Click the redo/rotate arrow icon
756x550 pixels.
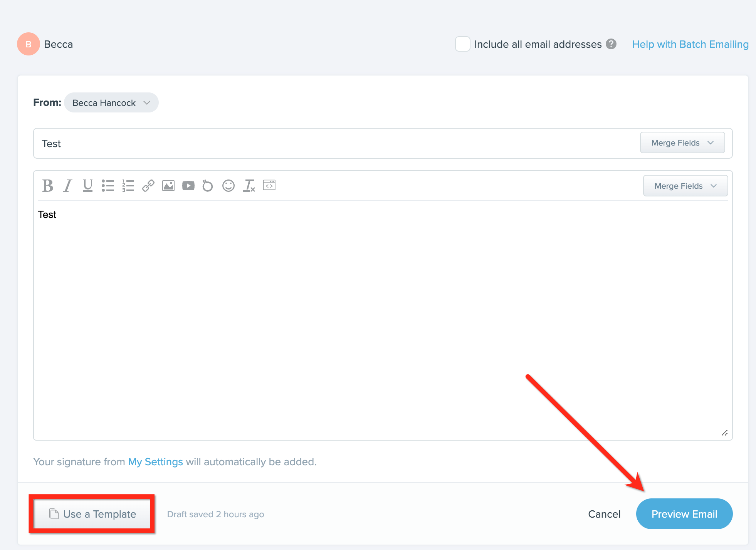click(208, 186)
